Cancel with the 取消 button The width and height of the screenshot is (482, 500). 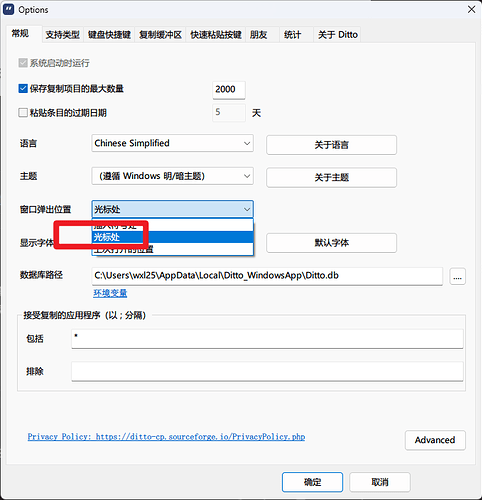(380, 482)
